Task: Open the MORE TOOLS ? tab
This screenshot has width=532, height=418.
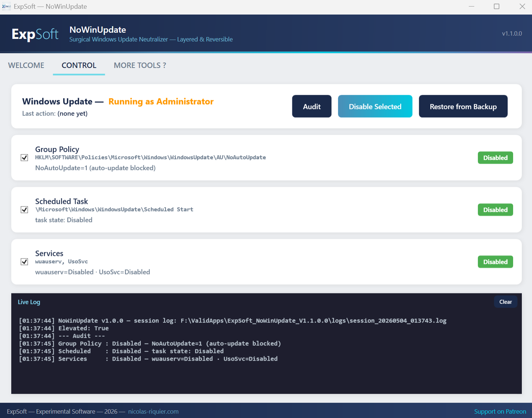Action: point(140,65)
